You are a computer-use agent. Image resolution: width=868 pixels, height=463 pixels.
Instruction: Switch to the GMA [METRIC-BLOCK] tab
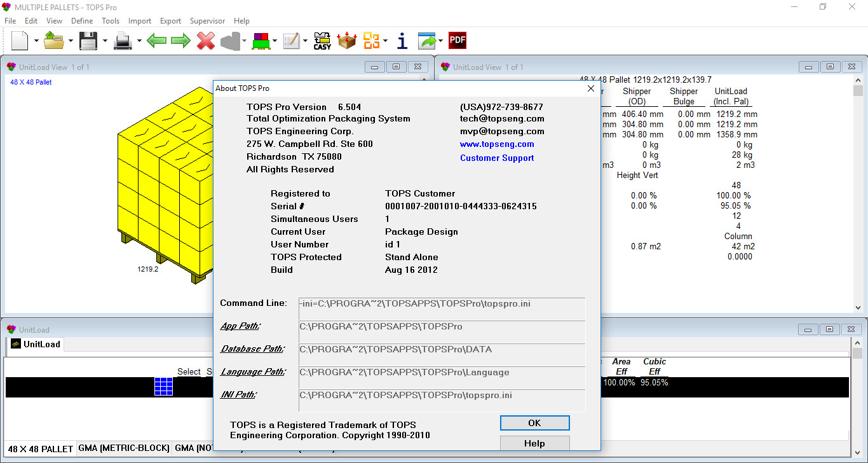[124, 448]
